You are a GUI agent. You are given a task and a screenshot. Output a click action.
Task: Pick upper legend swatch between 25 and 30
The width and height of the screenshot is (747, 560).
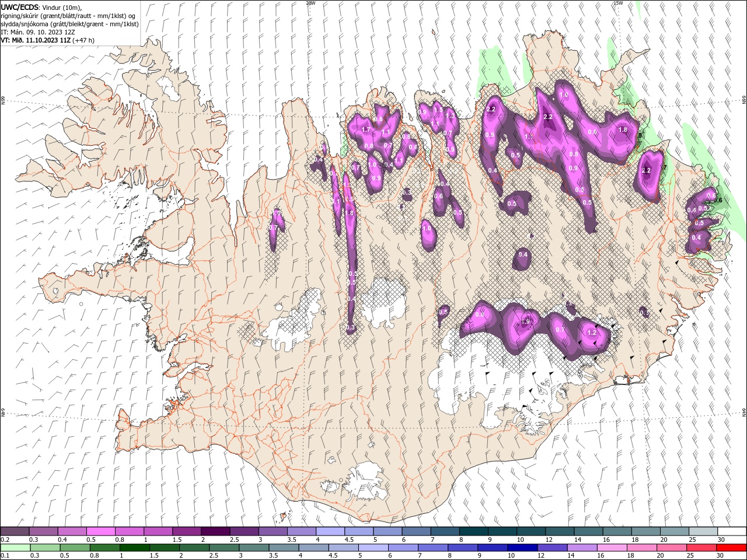704,531
